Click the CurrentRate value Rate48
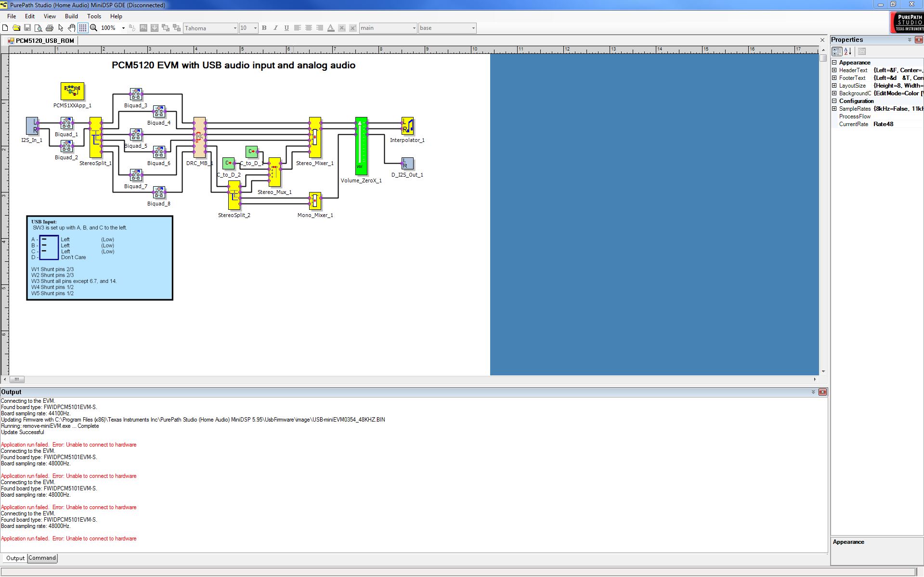This screenshot has width=924, height=577. (884, 124)
